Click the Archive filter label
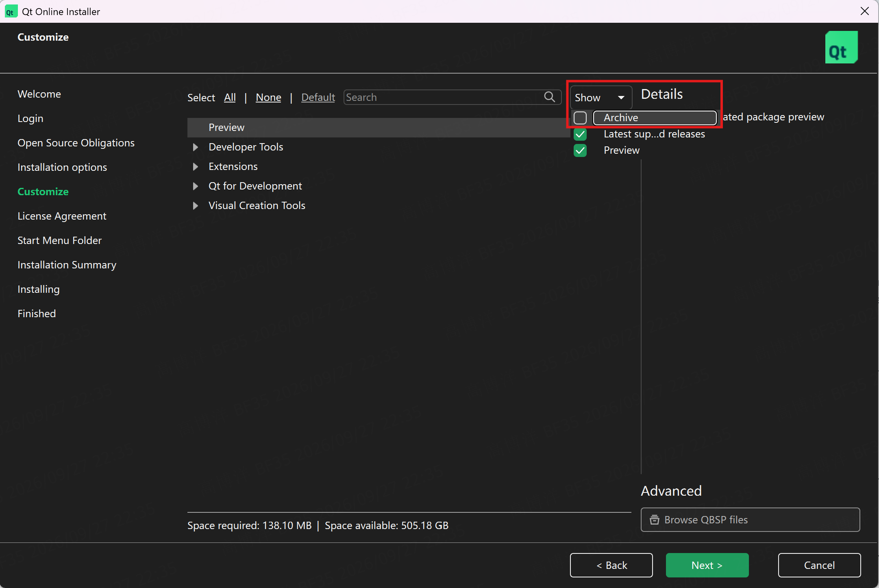The height and width of the screenshot is (588, 879). [621, 118]
